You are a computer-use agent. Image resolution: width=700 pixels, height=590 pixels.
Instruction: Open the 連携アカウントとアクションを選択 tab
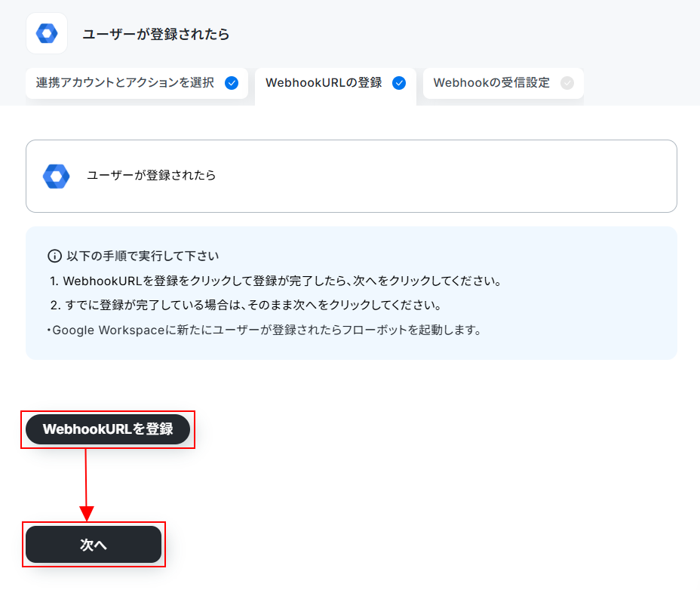click(137, 83)
